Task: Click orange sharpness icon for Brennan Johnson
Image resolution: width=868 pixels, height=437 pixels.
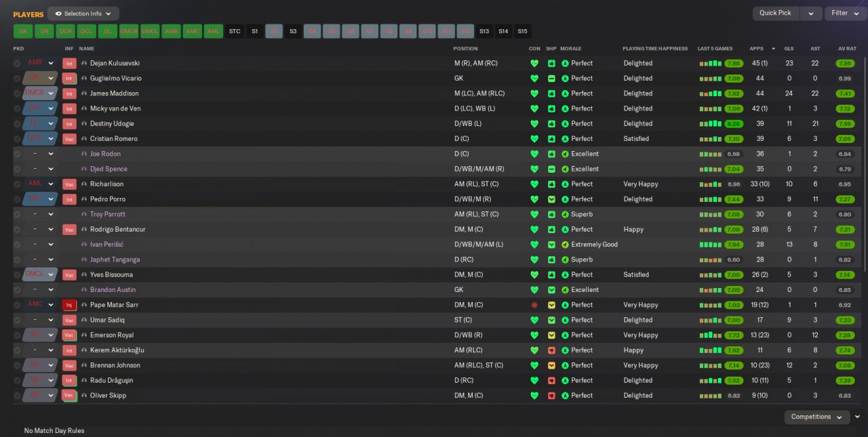Action: click(x=552, y=365)
